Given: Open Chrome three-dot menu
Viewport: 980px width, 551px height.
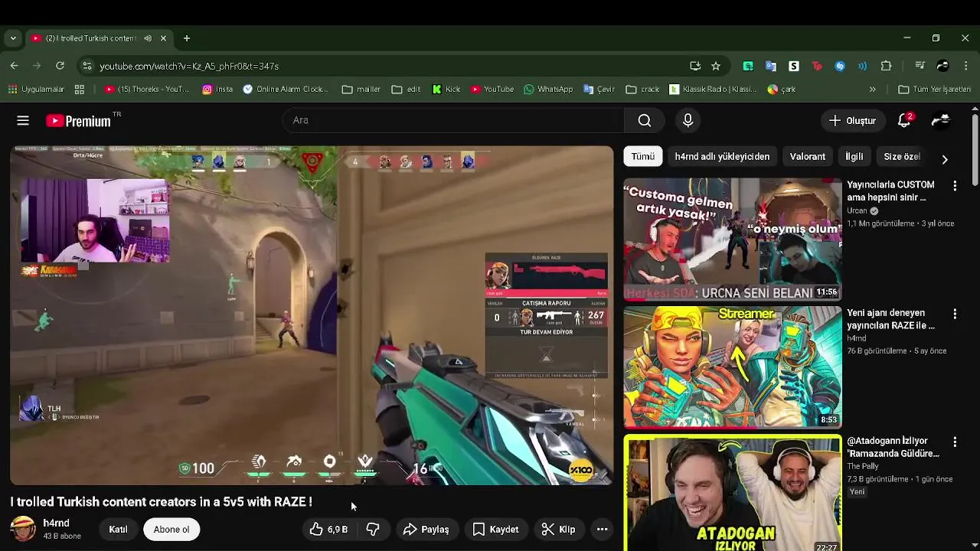Looking at the screenshot, I should point(965,66).
